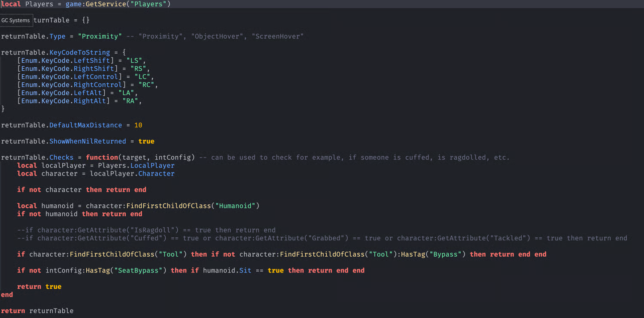Select the green "Proximity" string value
The width and height of the screenshot is (644, 318).
point(100,36)
